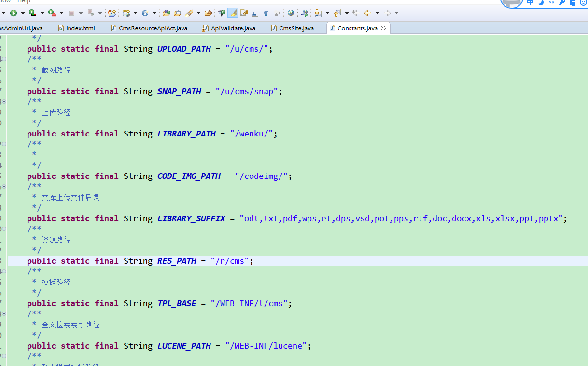Click the LIBRARY_SUFFIX constant name

click(191, 218)
